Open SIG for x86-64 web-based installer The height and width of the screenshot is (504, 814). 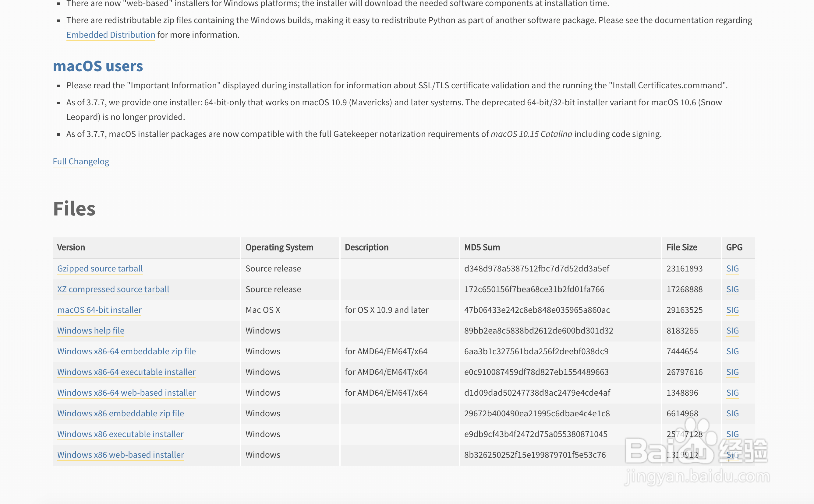pos(732,392)
